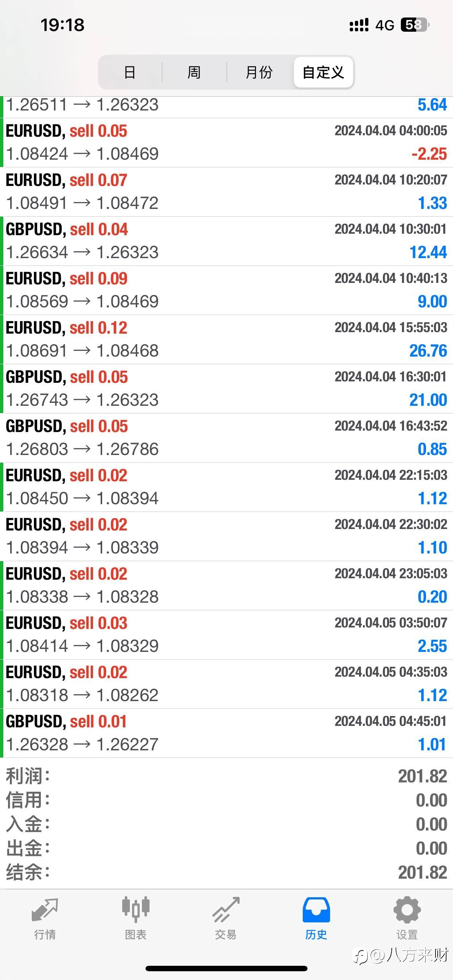This screenshot has width=453, height=980.
Task: Open 设置 settings gear icon
Action: (x=407, y=910)
